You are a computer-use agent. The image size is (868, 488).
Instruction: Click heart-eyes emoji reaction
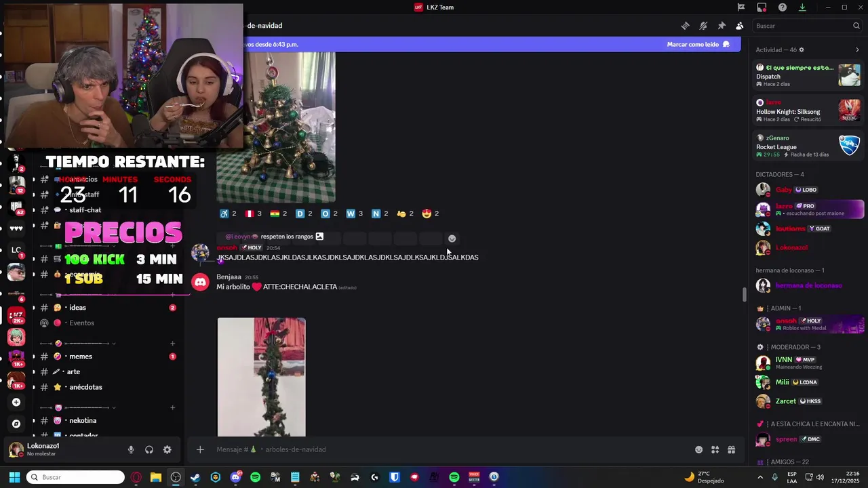[x=430, y=213]
